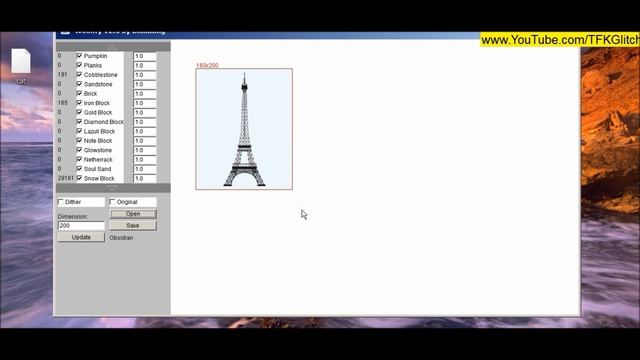Toggle the Netherrack checkbox

pyautogui.click(x=79, y=159)
